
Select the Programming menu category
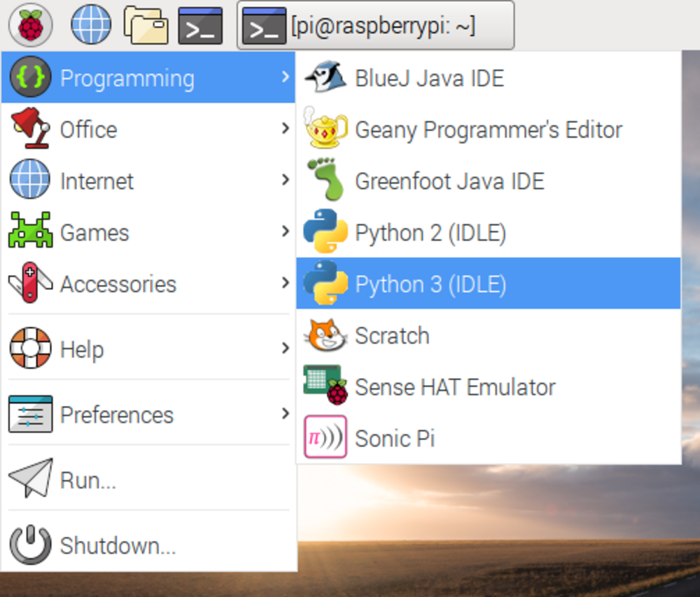tap(148, 77)
